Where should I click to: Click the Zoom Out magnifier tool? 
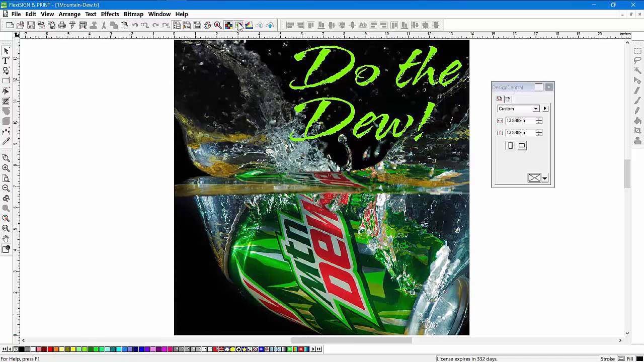coord(6,188)
